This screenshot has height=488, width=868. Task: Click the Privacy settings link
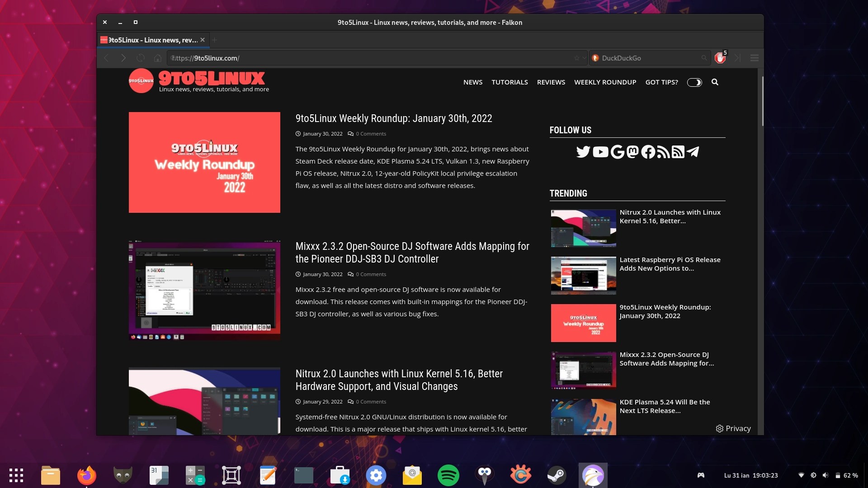[733, 428]
